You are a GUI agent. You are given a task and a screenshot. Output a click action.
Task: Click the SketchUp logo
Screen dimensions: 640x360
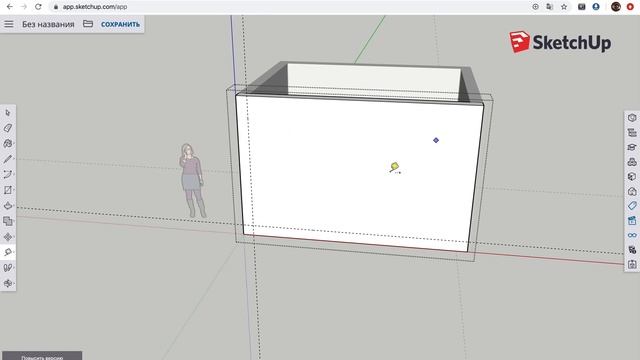[560, 42]
